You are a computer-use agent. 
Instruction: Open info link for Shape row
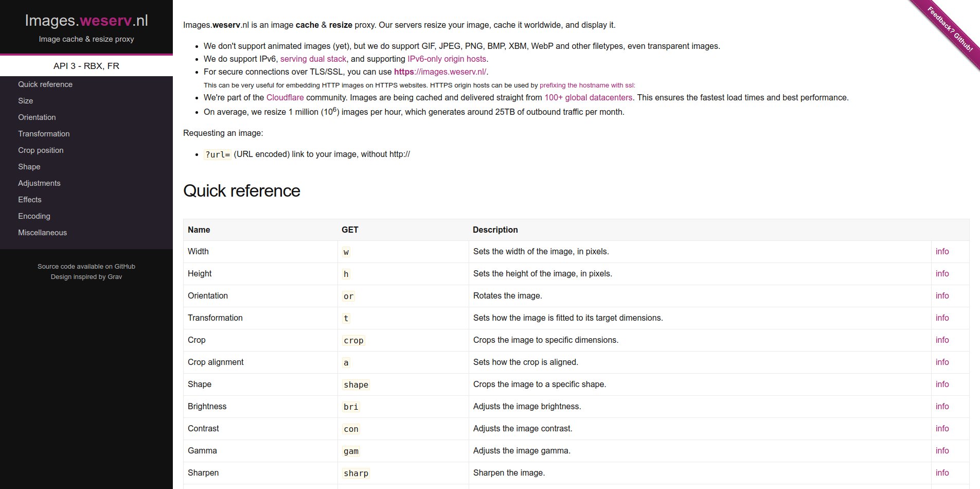click(942, 385)
